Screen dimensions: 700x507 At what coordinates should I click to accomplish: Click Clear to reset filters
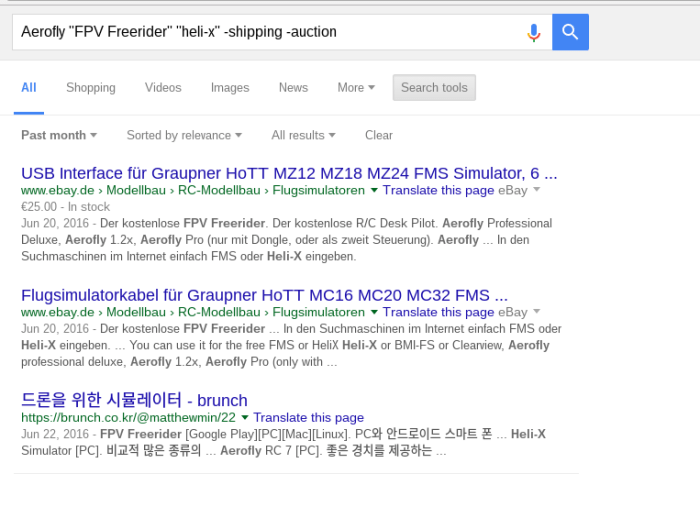coord(379,135)
